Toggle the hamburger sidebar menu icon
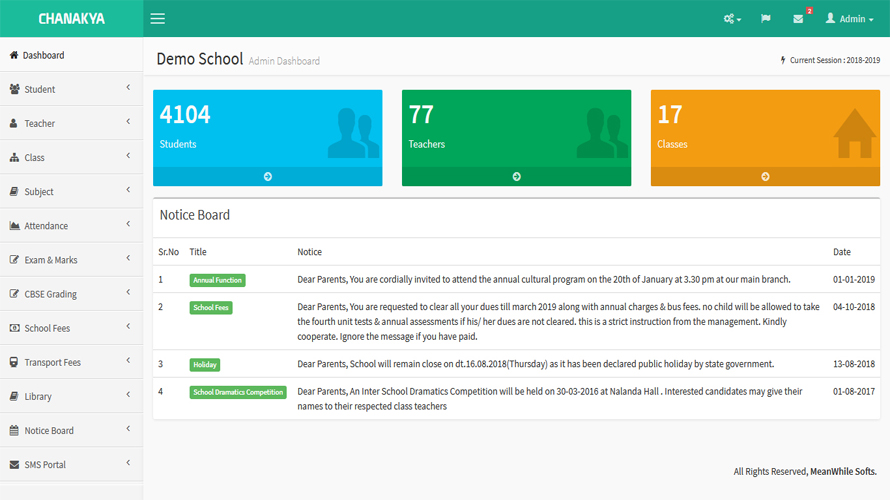 157,19
